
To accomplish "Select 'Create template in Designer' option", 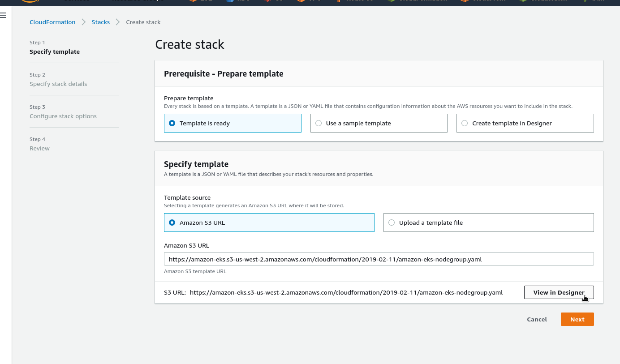I will [525, 123].
